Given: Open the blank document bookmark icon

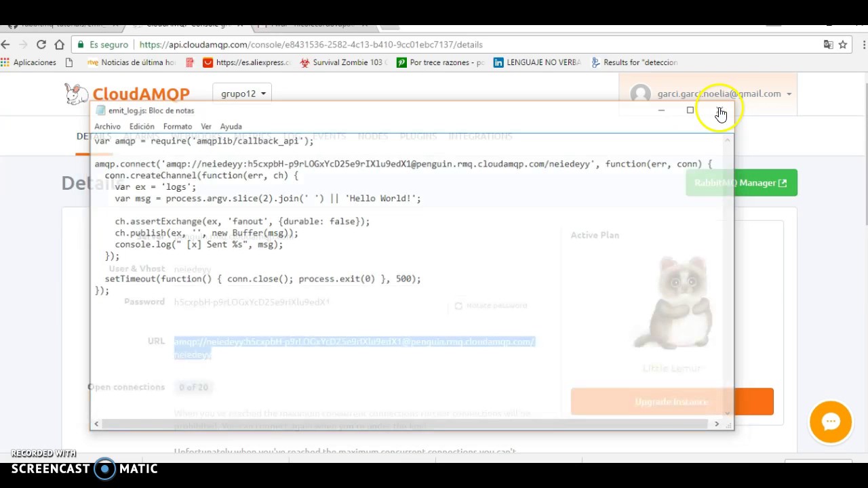Looking at the screenshot, I should [x=69, y=62].
